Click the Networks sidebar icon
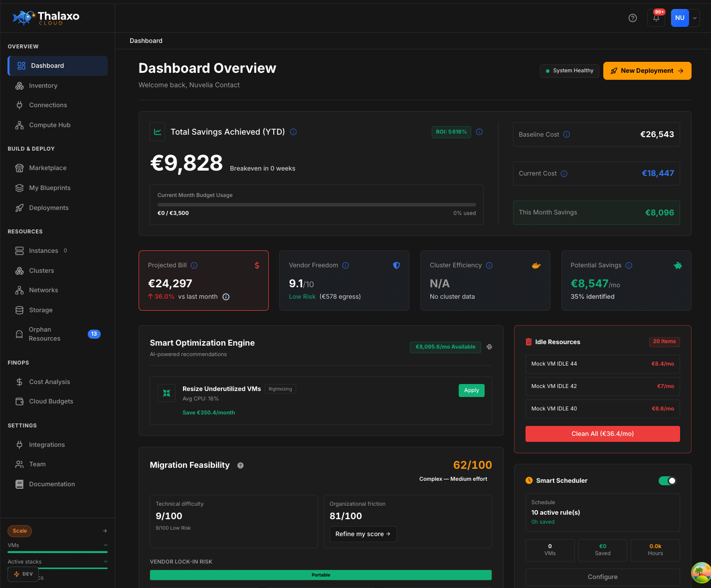Image resolution: width=711 pixels, height=588 pixels. tap(19, 290)
